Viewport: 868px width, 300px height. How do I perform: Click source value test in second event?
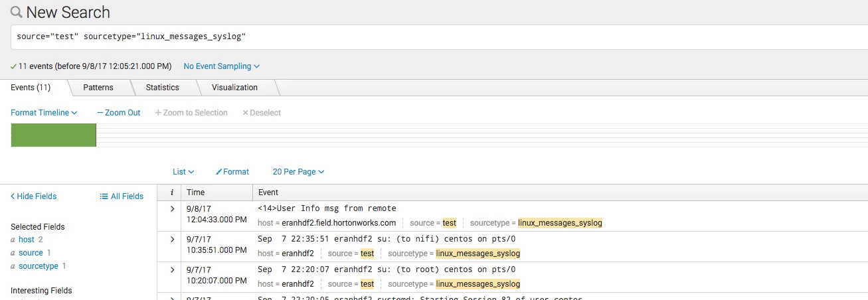367,254
